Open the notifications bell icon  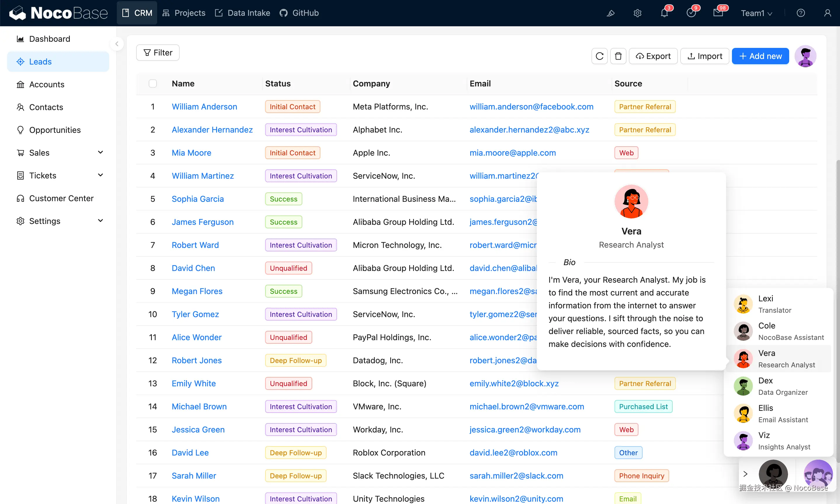coord(664,13)
